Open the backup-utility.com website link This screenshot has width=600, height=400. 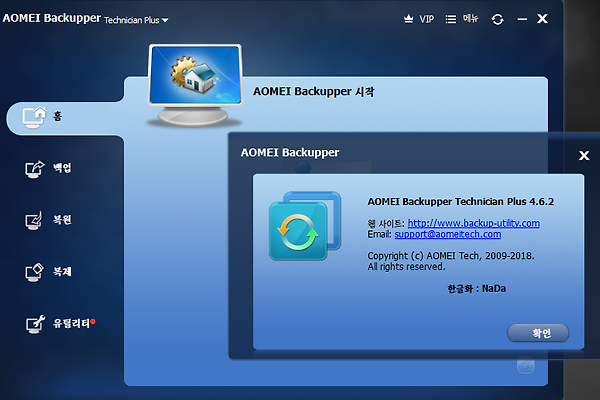click(x=474, y=223)
